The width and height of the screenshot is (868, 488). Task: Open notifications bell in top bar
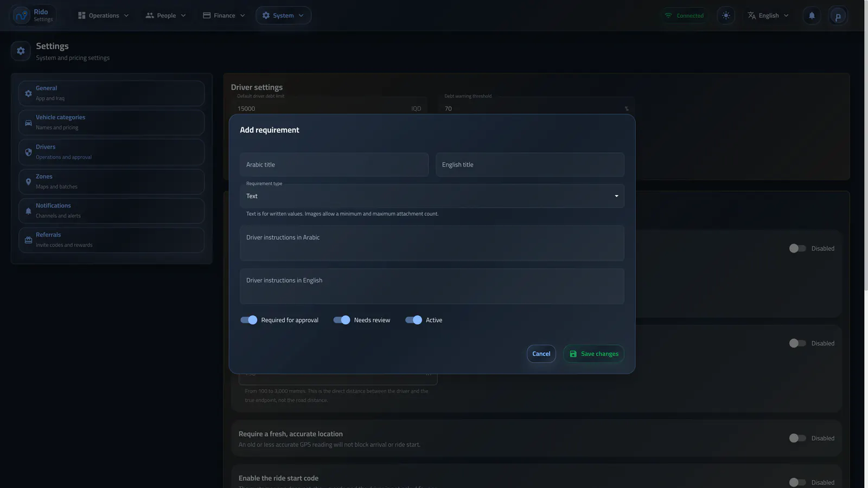(812, 16)
